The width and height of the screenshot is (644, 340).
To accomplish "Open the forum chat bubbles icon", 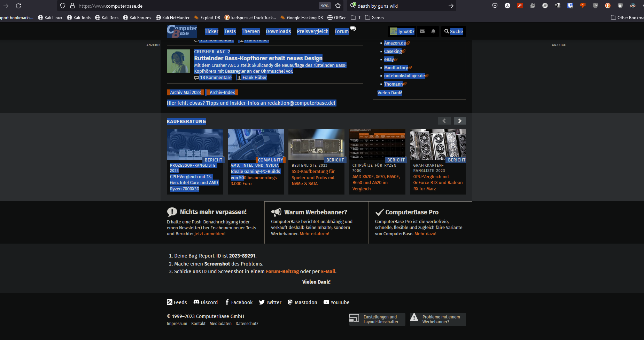I will pos(353,29).
